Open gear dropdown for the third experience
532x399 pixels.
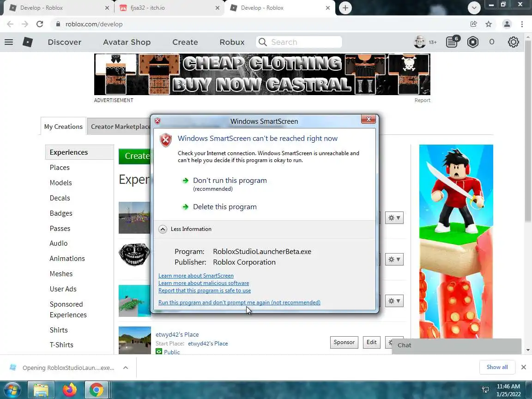coord(394,301)
